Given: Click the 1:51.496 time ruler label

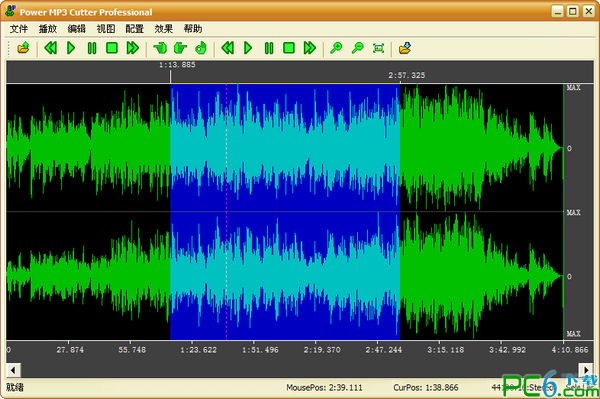Looking at the screenshot, I should (260, 350).
